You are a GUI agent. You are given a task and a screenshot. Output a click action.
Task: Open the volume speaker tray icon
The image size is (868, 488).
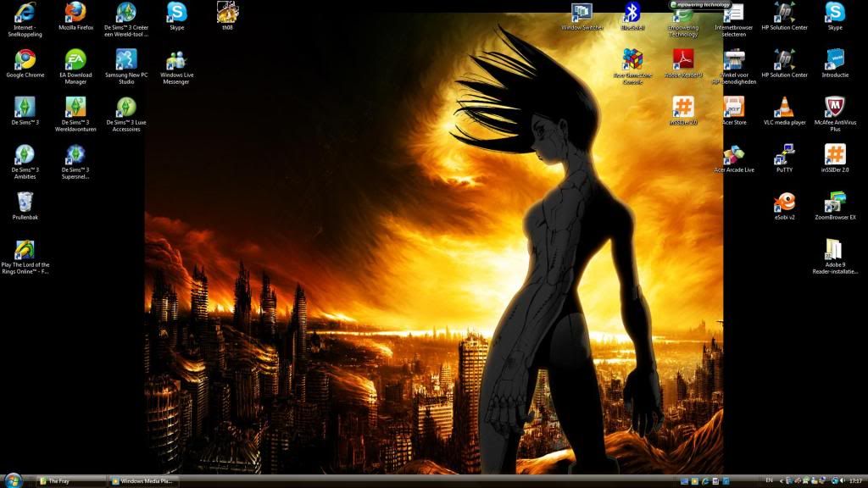pos(842,481)
